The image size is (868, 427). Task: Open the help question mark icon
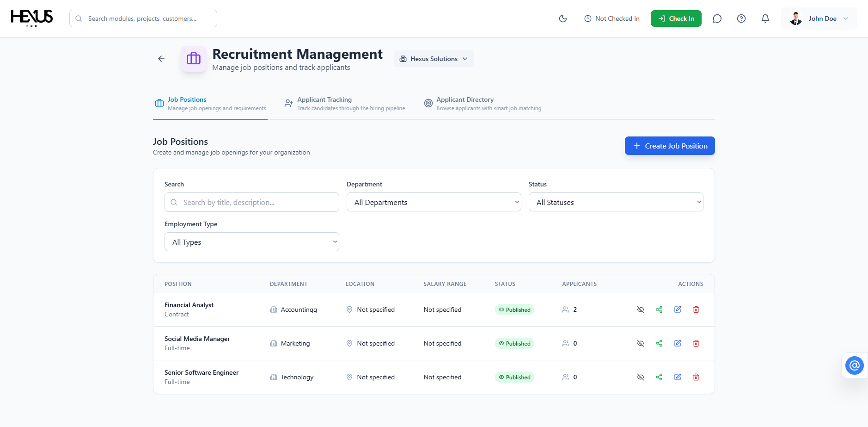[741, 19]
